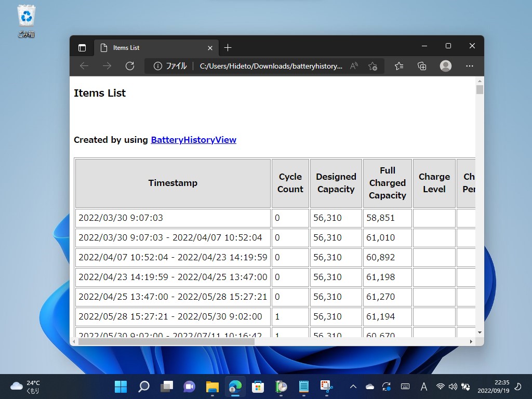
Task: Switch to Microsoft Edge in taskbar
Action: tap(235, 387)
